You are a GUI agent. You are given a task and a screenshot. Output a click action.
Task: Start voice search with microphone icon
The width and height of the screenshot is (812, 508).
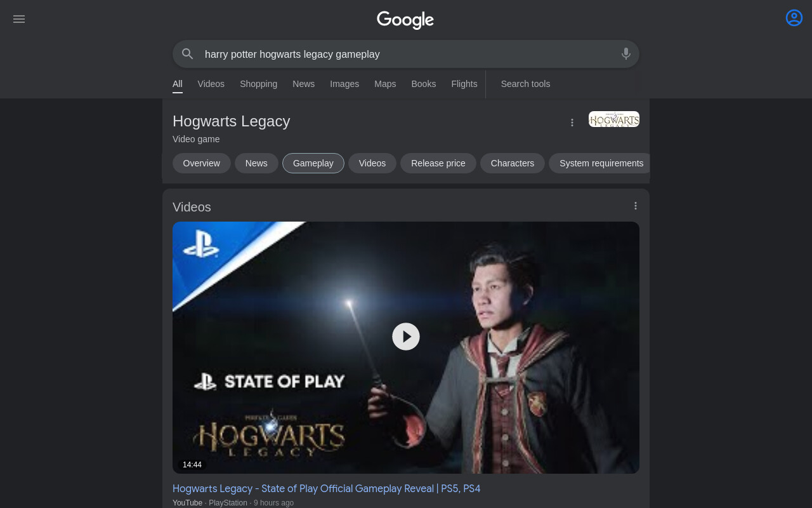[626, 54]
